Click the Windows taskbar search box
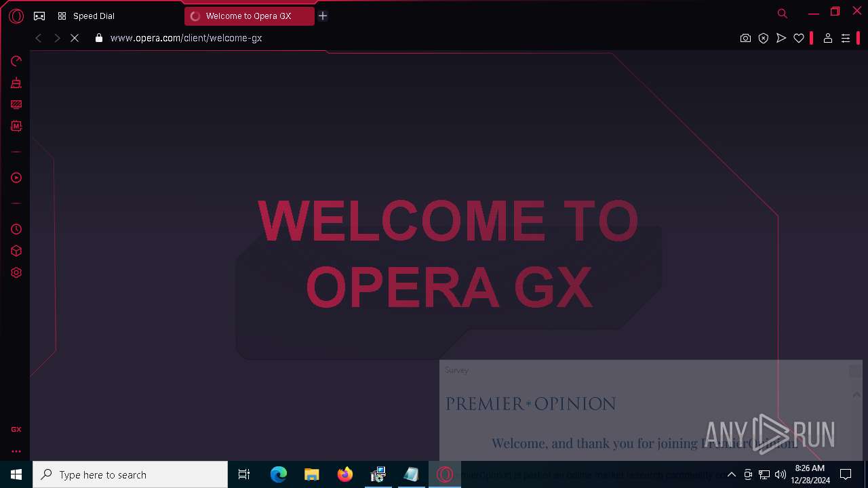 (130, 474)
